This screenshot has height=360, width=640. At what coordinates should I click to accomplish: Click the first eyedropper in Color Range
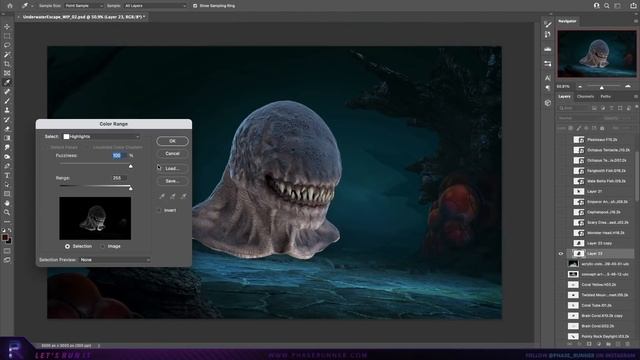pos(162,196)
